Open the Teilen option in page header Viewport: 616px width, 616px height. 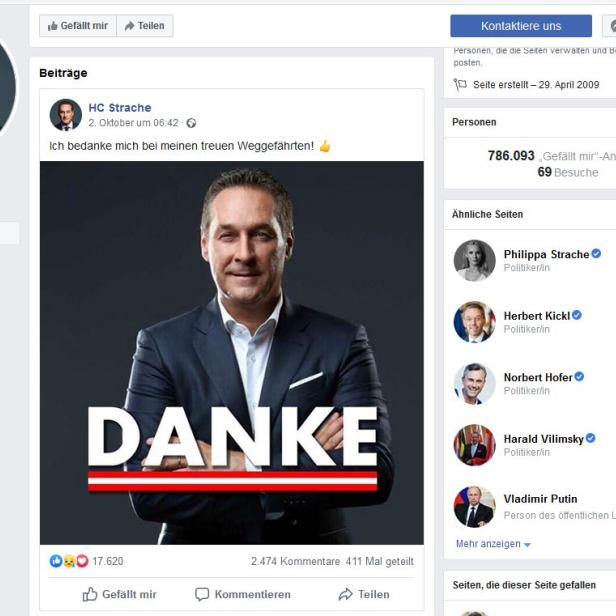pos(145,26)
